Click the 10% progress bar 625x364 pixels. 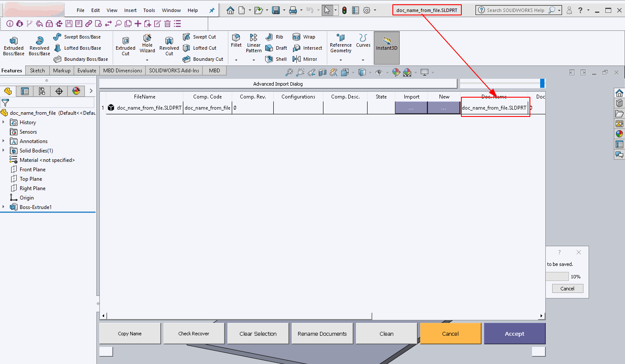(557, 276)
